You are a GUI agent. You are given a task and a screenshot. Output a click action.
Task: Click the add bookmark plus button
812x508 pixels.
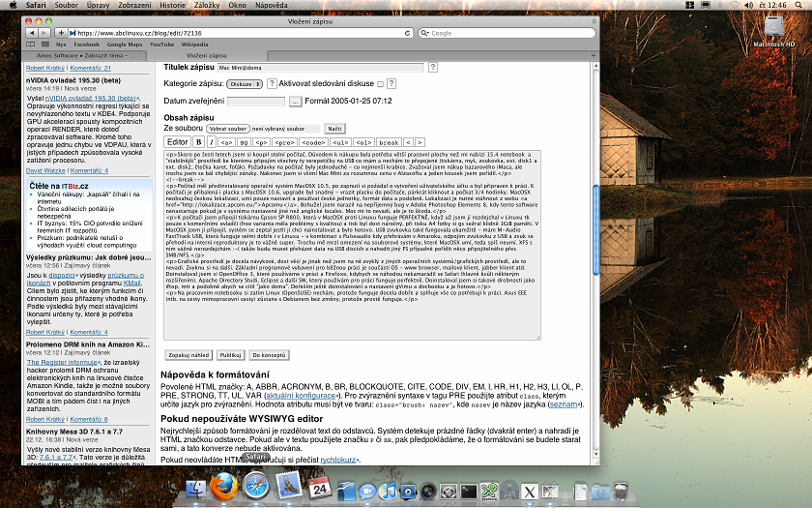pyautogui.click(x=62, y=33)
